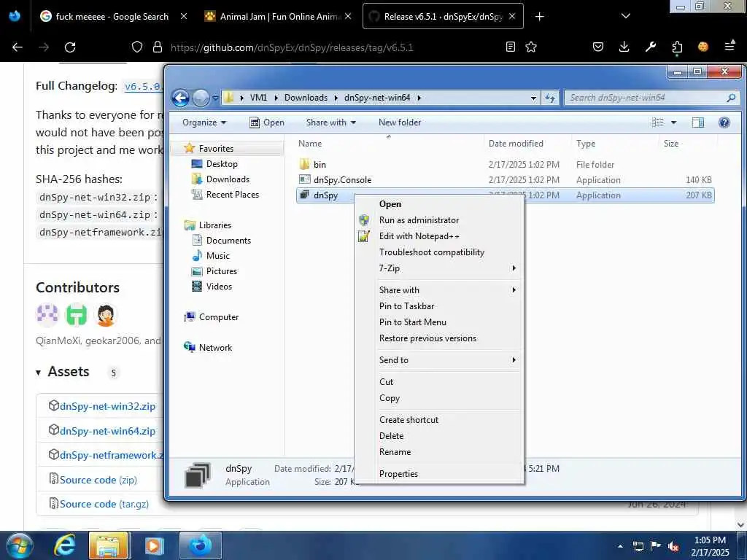Open Pictures library in sidebar

pyautogui.click(x=222, y=271)
